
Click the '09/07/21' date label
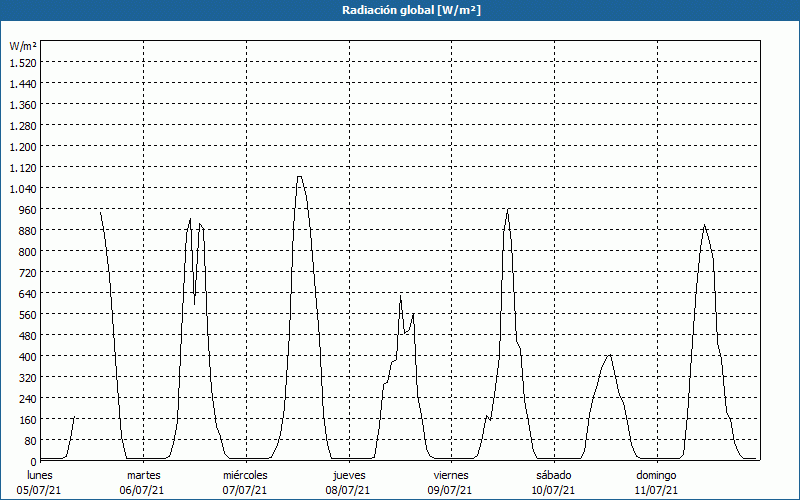(450, 490)
